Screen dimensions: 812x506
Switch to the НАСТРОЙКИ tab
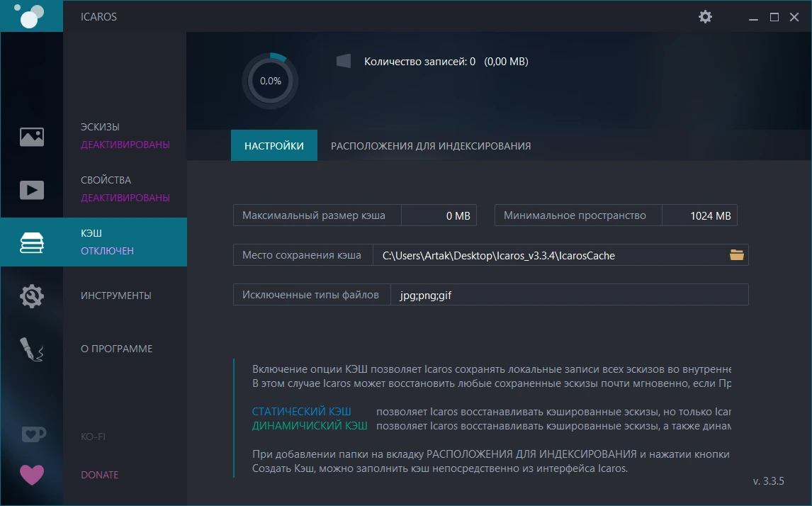(x=274, y=145)
